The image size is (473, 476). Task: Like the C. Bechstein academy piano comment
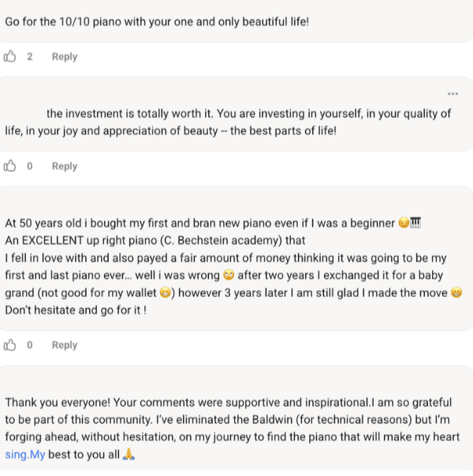(9, 345)
